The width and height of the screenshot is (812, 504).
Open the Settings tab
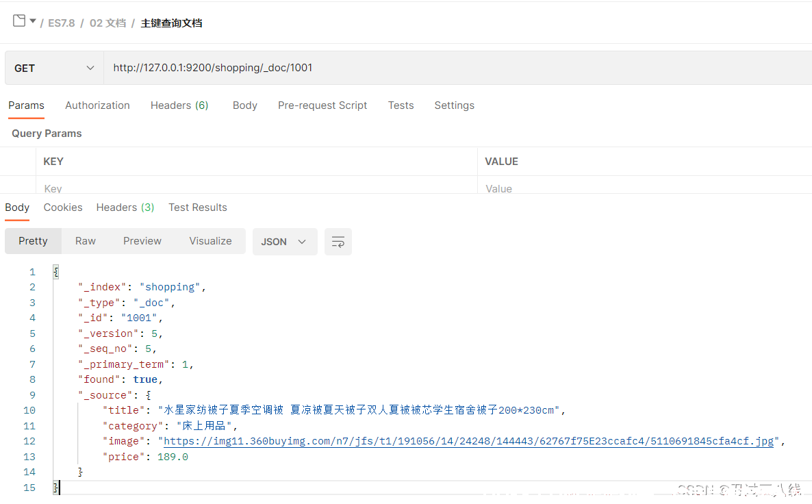(454, 105)
